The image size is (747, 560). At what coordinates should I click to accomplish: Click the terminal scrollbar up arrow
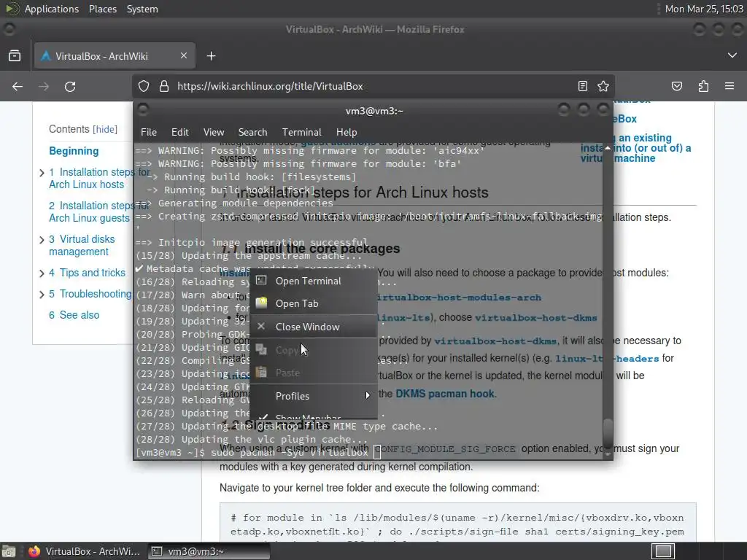608,148
